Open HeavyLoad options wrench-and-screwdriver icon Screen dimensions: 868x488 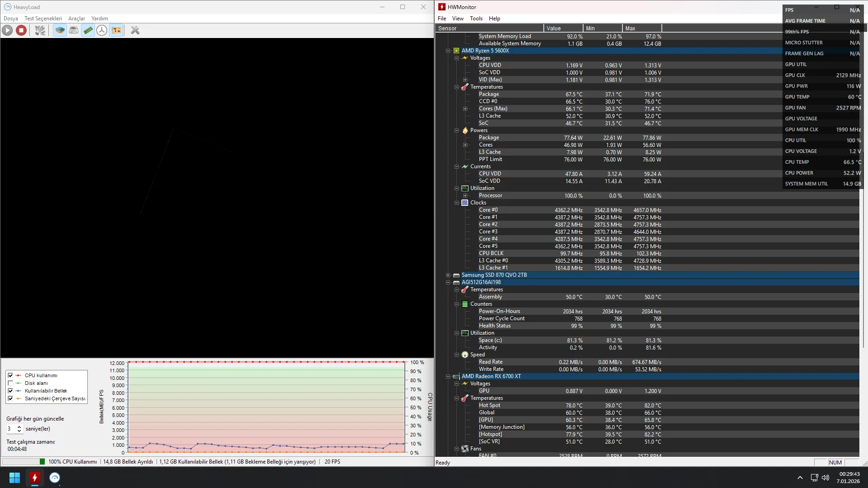135,30
